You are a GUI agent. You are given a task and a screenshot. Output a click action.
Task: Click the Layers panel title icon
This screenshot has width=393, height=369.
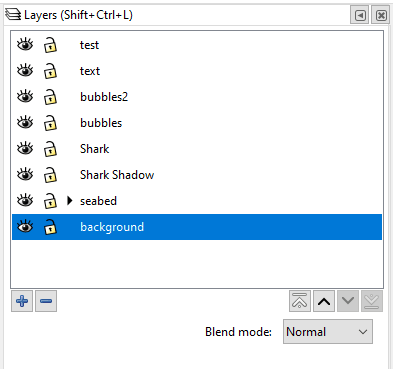pos(13,15)
